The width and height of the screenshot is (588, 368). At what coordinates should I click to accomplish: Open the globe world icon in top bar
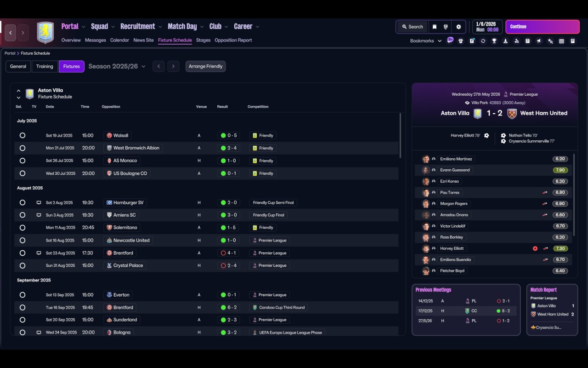point(446,27)
